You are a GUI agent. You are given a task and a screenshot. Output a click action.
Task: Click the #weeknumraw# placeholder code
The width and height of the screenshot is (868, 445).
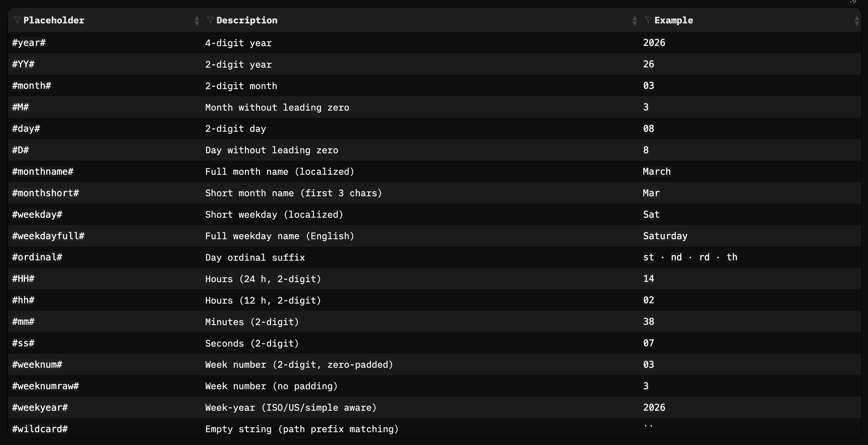[x=46, y=386]
